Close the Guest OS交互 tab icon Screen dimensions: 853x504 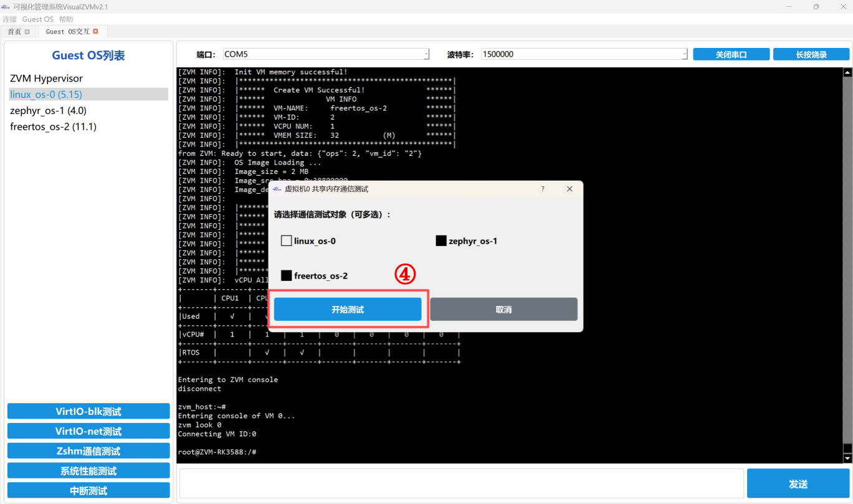pos(95,31)
